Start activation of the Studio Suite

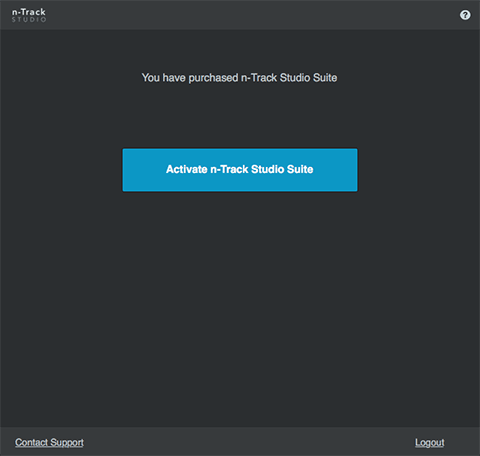click(x=240, y=170)
